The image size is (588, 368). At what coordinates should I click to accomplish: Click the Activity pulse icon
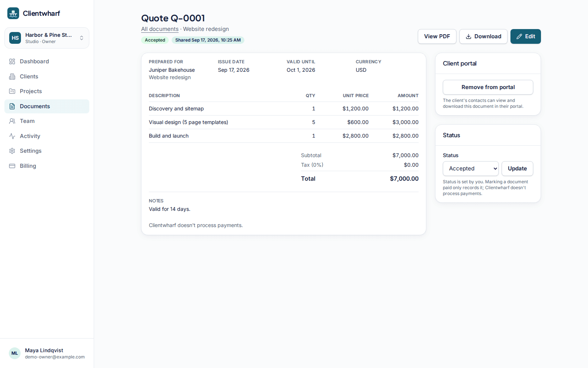pyautogui.click(x=12, y=136)
